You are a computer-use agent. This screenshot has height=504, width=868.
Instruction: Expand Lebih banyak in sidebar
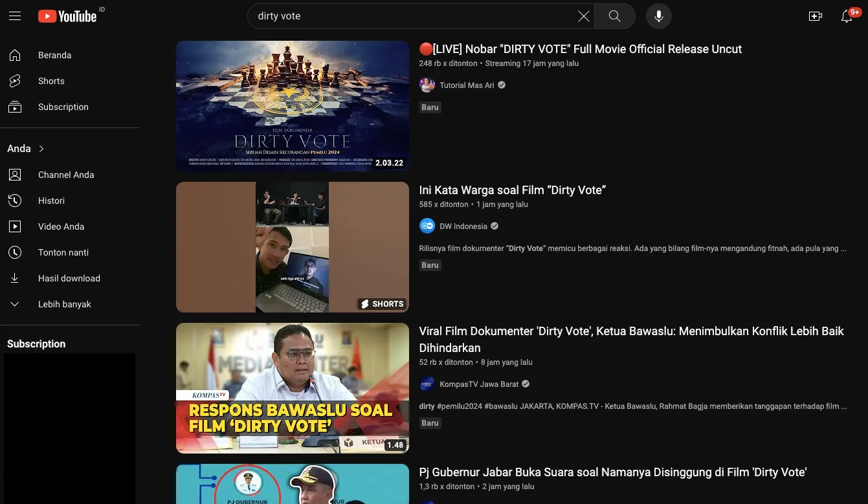[64, 304]
